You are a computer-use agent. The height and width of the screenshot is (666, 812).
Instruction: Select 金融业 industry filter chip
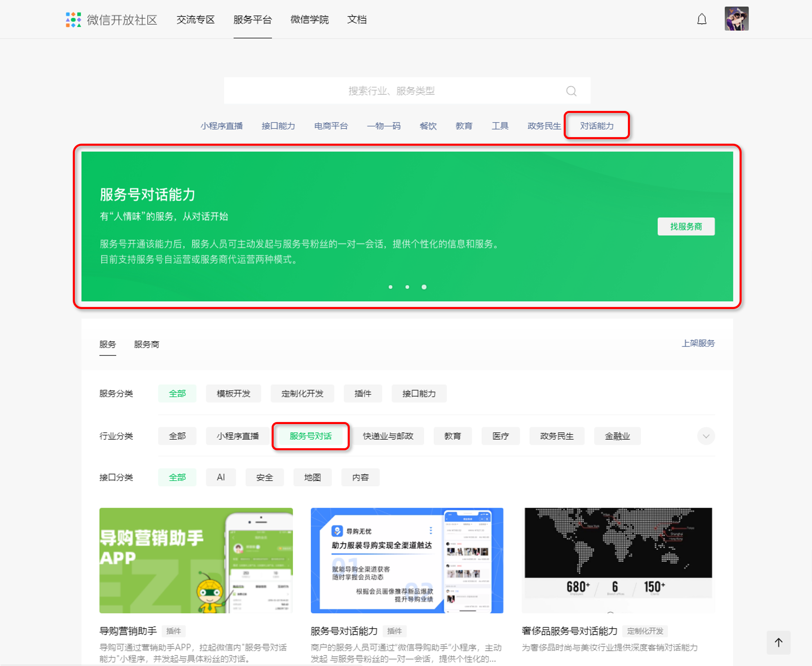coord(617,436)
